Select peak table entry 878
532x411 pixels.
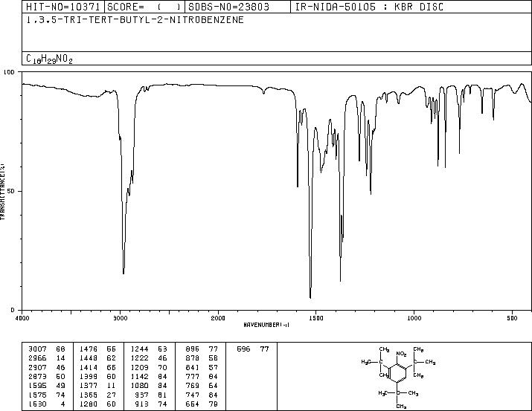193,357
